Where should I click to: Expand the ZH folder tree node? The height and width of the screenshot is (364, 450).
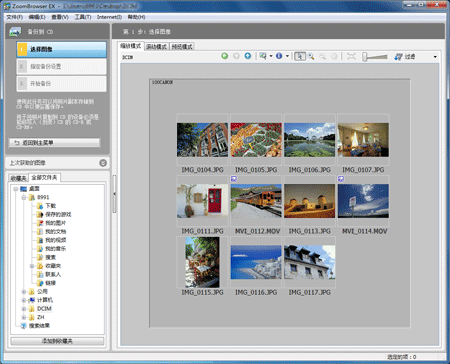pos(24,317)
